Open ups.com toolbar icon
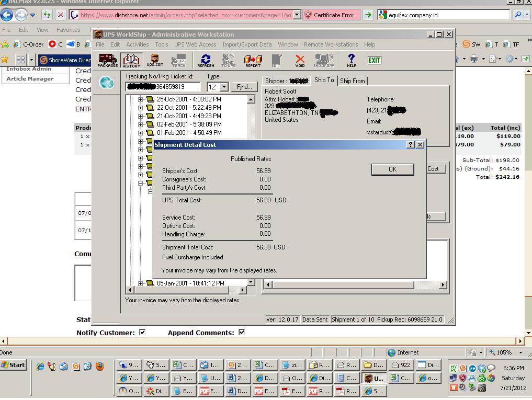Screen dimensions: 532x400 tap(155, 60)
